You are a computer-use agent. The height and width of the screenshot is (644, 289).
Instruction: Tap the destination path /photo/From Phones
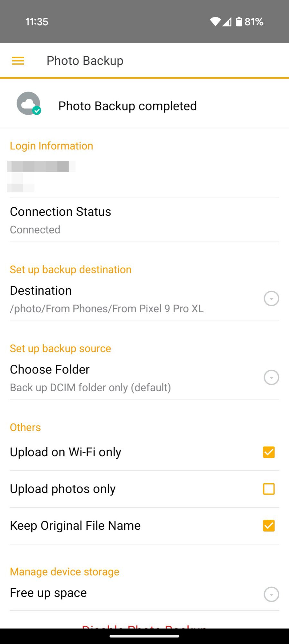tap(107, 308)
